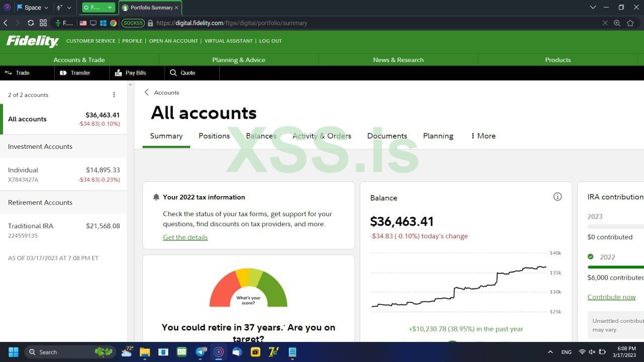The image size is (644, 362).
Task: Open the Products menu
Action: [x=558, y=60]
